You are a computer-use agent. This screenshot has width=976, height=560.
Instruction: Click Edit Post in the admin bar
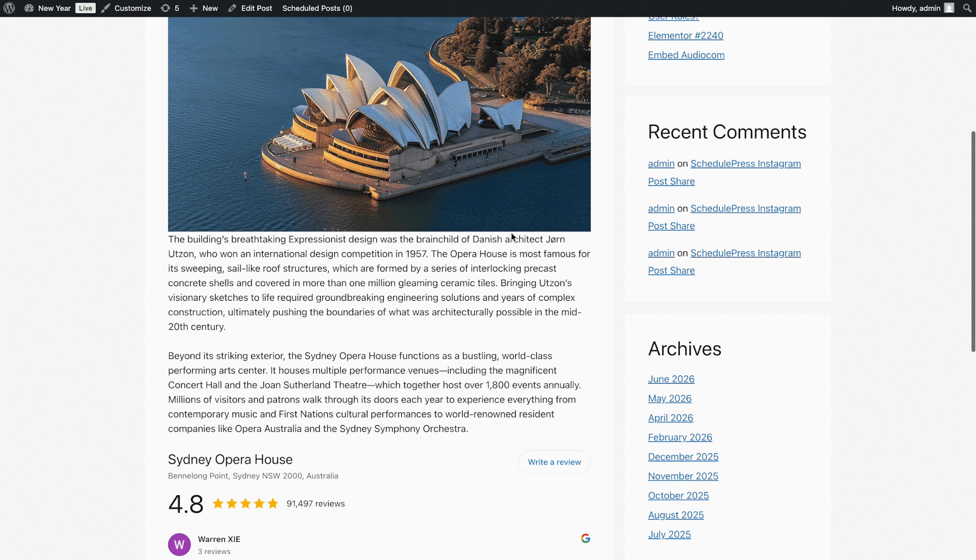(x=250, y=8)
